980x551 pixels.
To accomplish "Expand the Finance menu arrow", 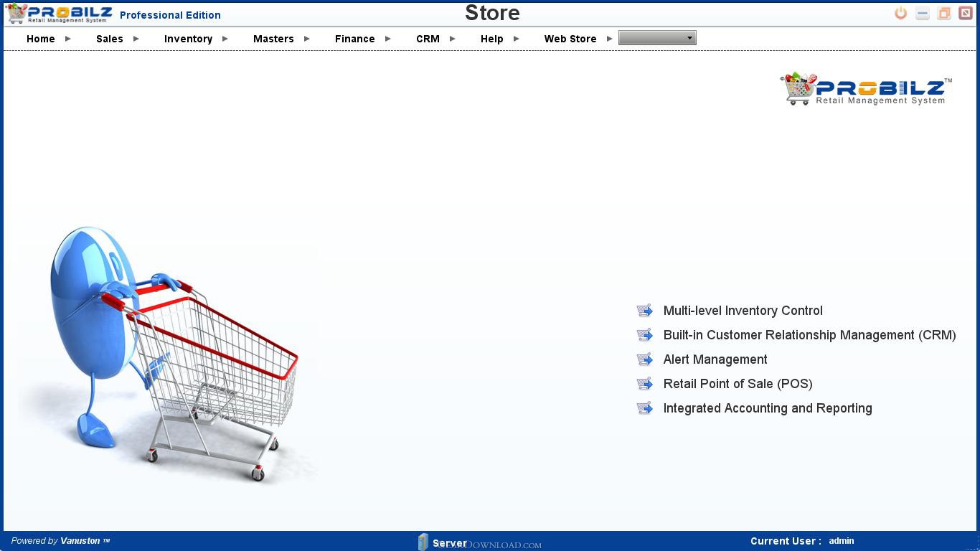I will coord(388,39).
